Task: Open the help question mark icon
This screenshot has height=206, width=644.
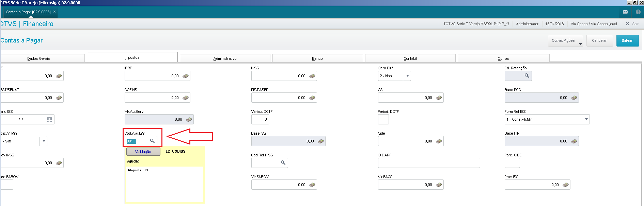Action: (638, 12)
